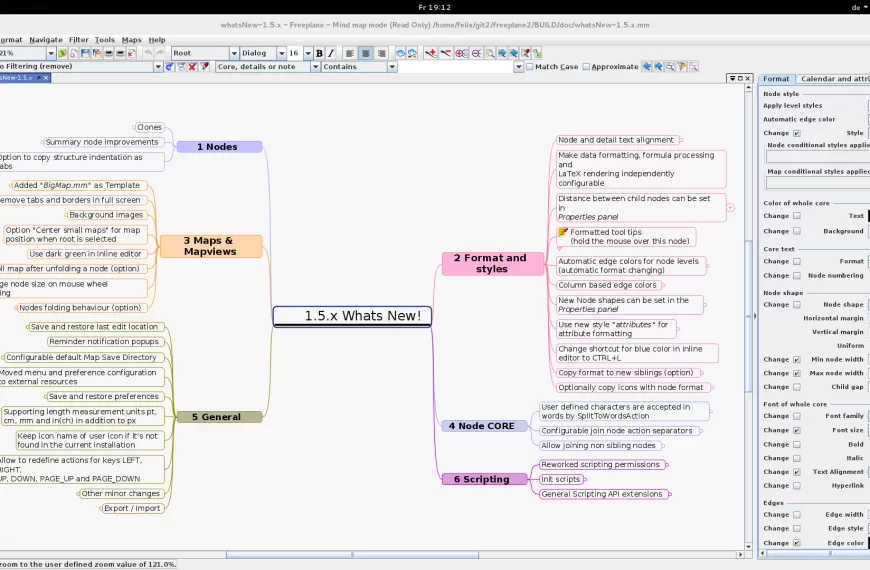Click the funnel quick filter icon at right
The width and height of the screenshot is (870, 570).
point(682,67)
